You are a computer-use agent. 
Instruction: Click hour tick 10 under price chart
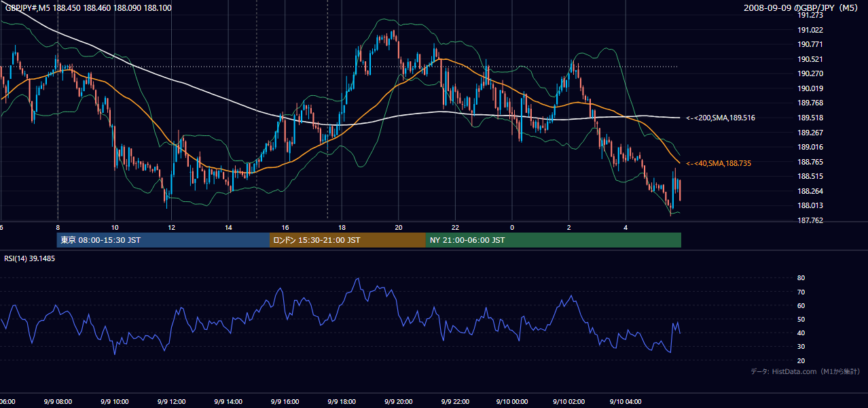coord(115,227)
